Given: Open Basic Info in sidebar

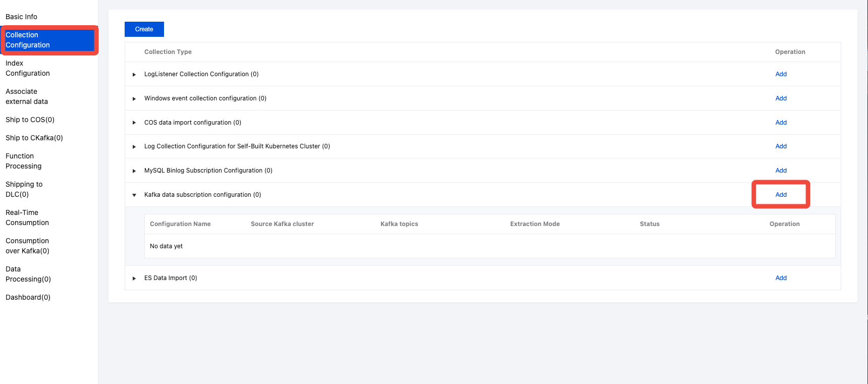Looking at the screenshot, I should (21, 17).
